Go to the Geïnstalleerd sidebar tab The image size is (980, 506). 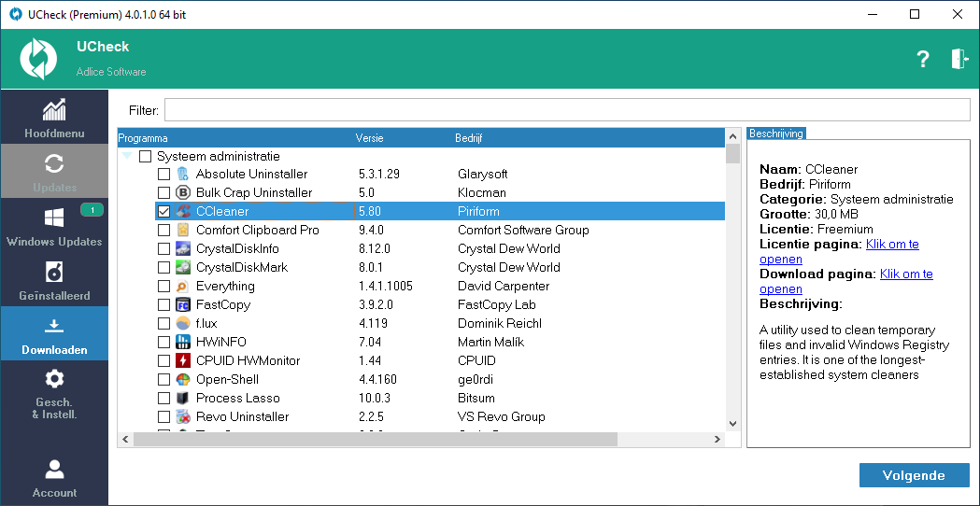tap(54, 278)
